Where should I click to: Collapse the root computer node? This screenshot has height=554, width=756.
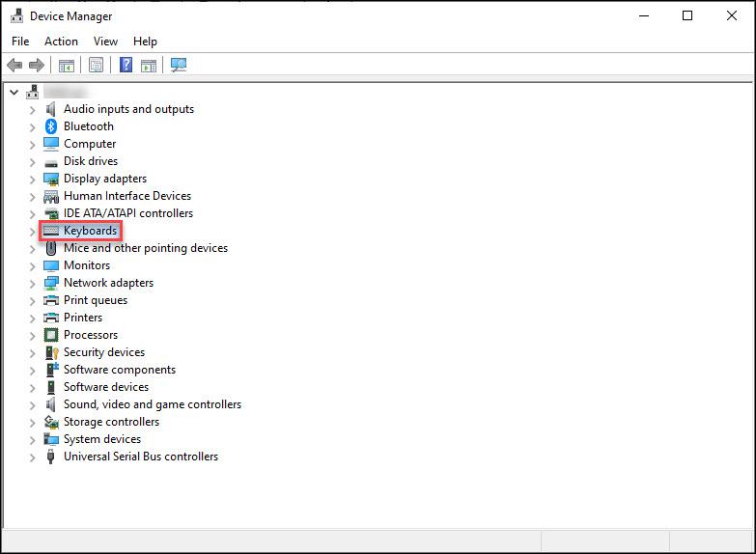point(14,92)
